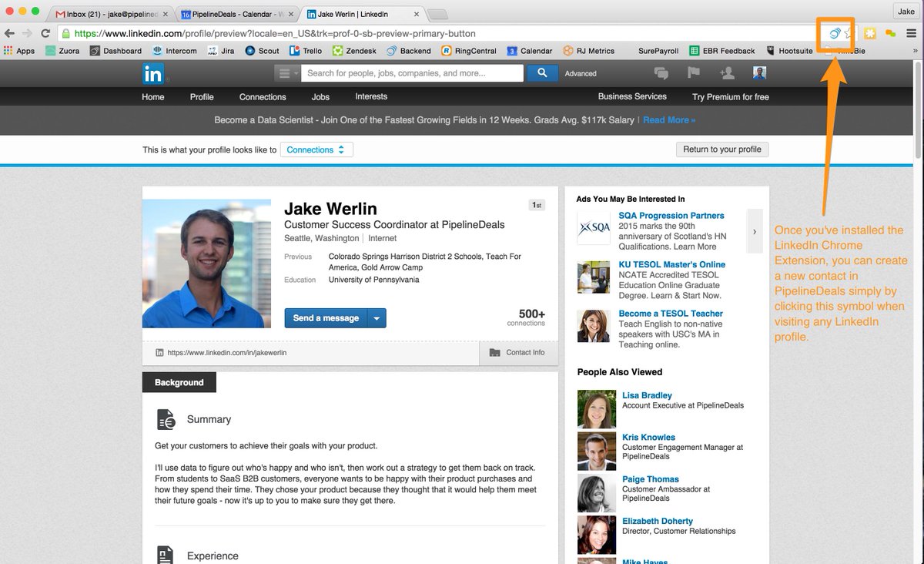Click the browser back arrow

[x=9, y=33]
